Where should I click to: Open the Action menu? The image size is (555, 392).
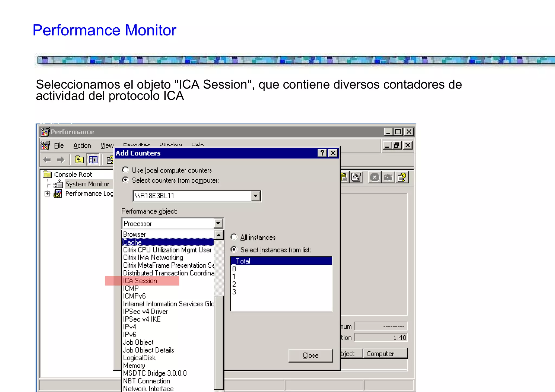coord(82,145)
